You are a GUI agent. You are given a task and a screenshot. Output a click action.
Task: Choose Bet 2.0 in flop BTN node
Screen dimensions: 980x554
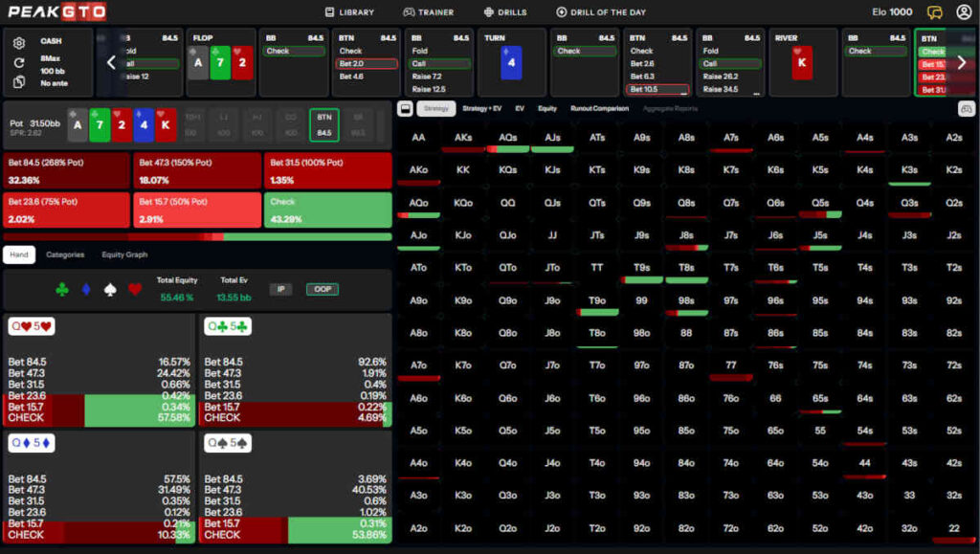[367, 64]
